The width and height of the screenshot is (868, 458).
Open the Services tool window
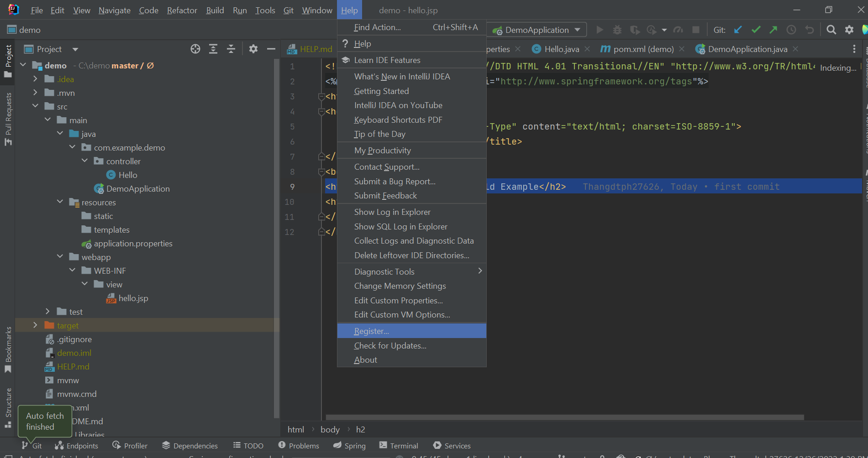point(452,446)
